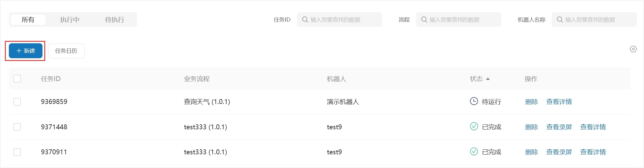Click the green check icon for task 9371448
The width and height of the screenshot is (644, 168).
[474, 126]
